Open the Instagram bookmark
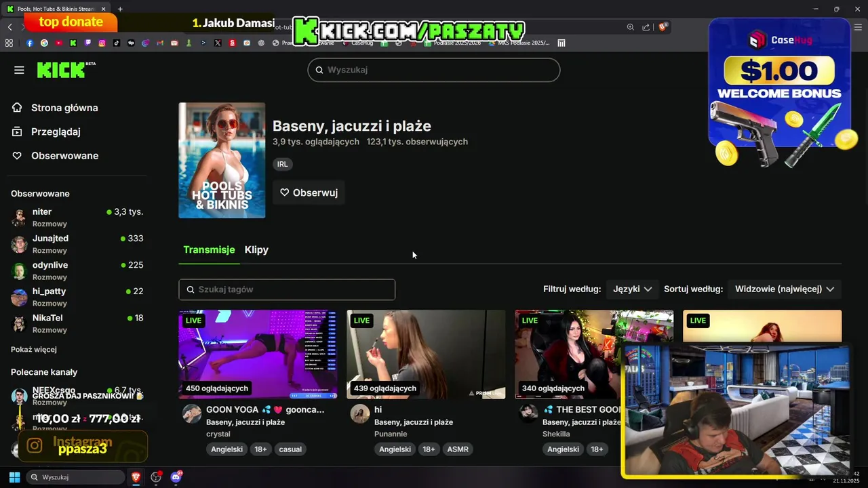868x488 pixels. (x=102, y=43)
